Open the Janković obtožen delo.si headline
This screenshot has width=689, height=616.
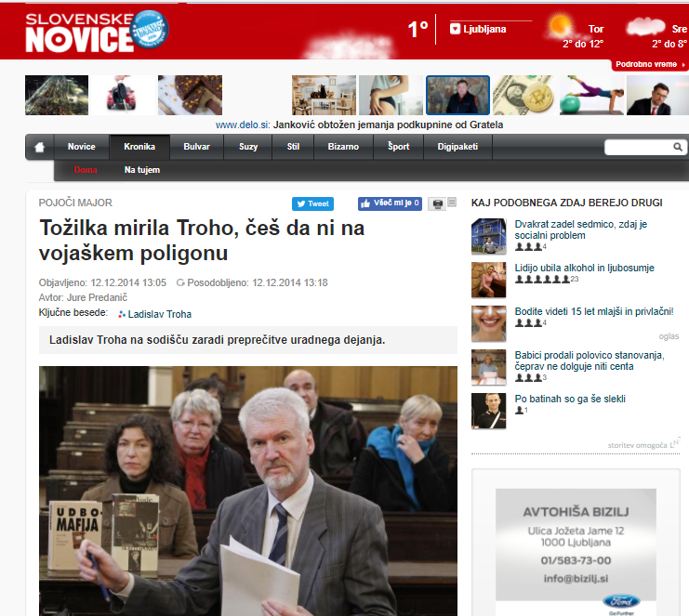(x=389, y=125)
